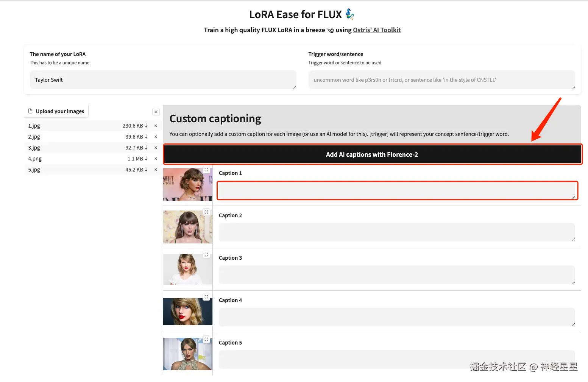
Task: Click Add AI captions with Florence-2 button
Action: (373, 154)
